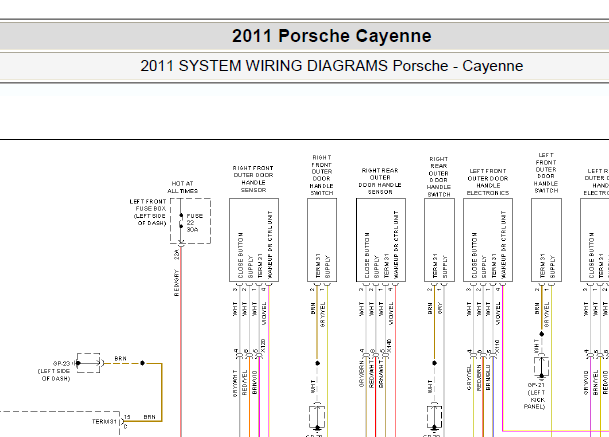Image resolution: width=609 pixels, height=437 pixels.
Task: Click the "RED/GRY" wire color label
Action: (176, 283)
